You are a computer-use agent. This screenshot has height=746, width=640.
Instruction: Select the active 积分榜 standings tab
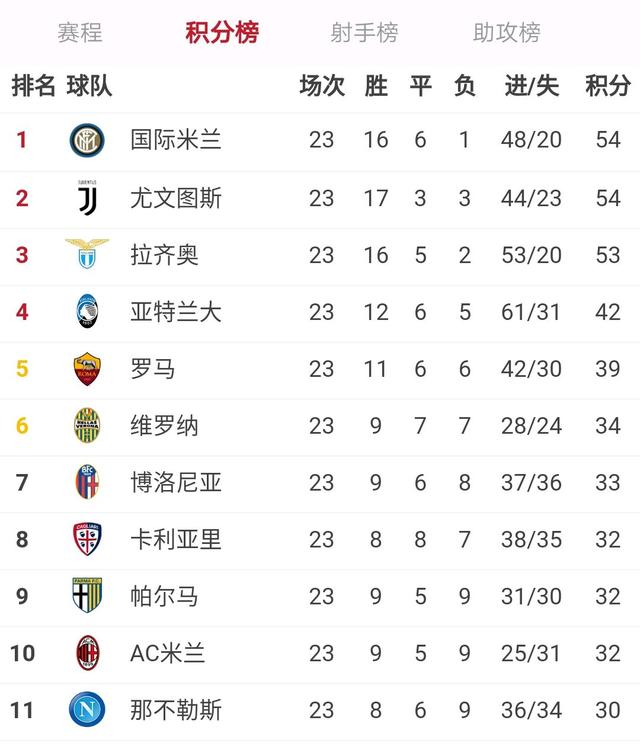point(222,33)
